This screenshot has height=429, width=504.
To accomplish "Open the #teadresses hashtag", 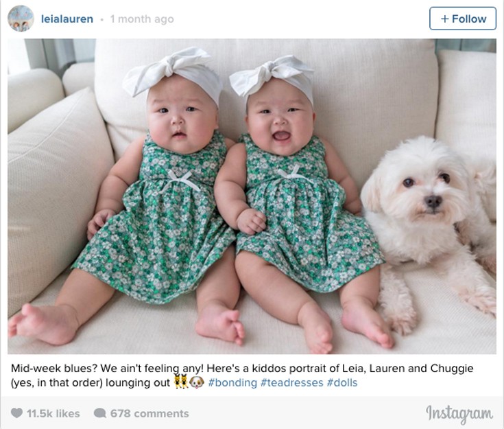I will click(292, 382).
